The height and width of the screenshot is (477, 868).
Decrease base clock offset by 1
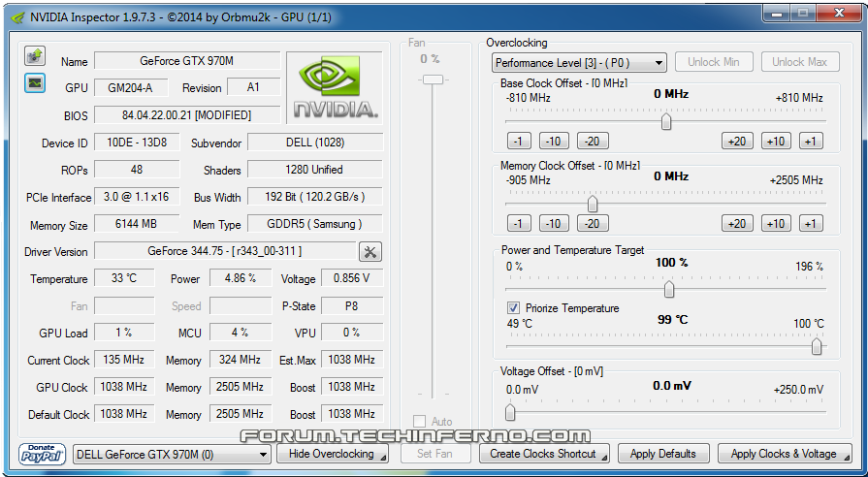click(x=519, y=142)
